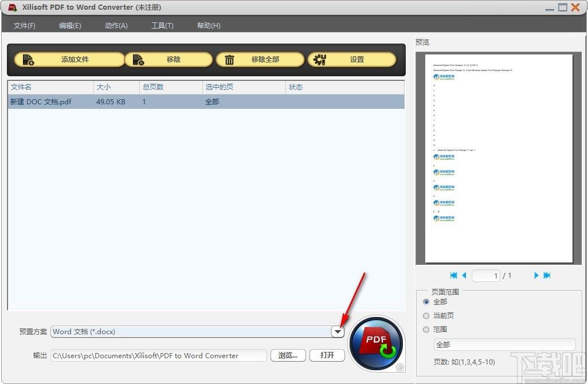Image resolution: width=588 pixels, height=384 pixels.
Task: Click the Add File (添加文件) button
Action: pyautogui.click(x=69, y=60)
